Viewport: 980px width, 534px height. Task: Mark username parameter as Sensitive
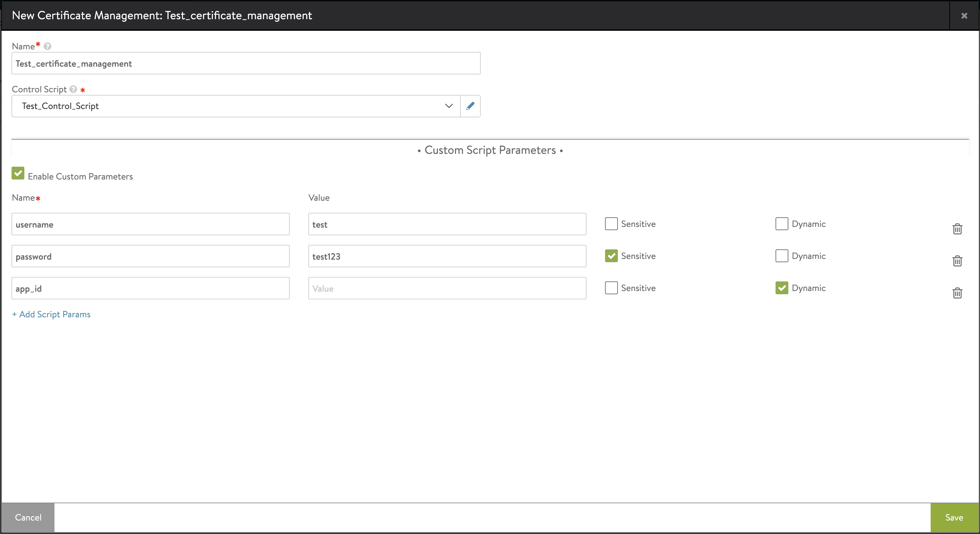611,224
